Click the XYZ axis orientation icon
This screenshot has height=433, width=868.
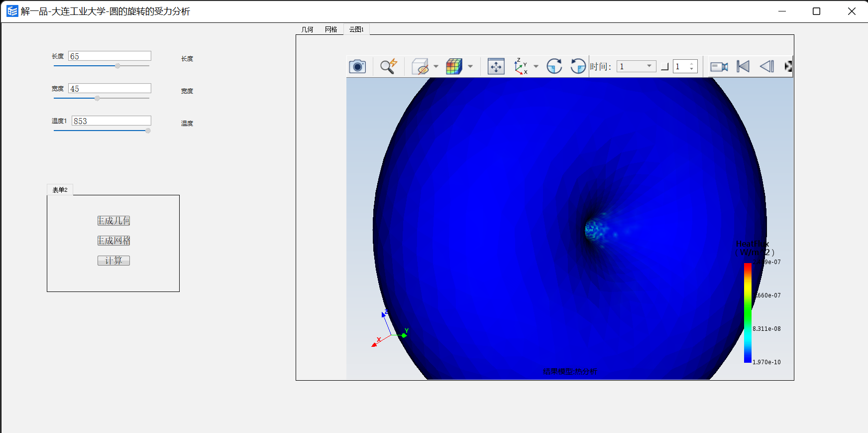point(521,66)
